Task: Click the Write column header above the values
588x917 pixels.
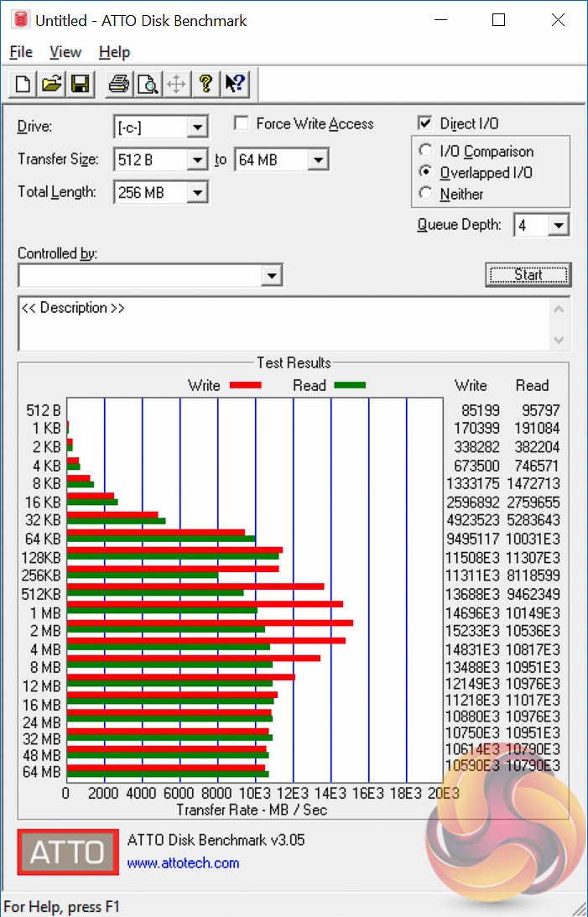Action: click(471, 385)
